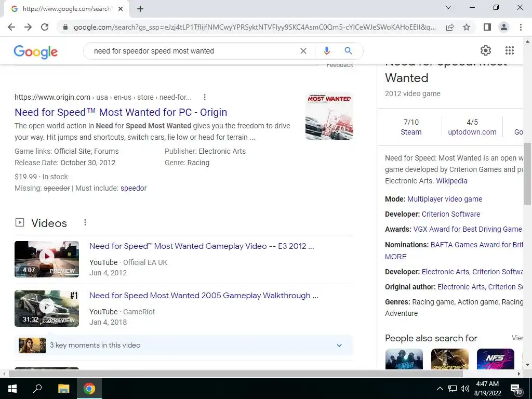Screen dimensions: 532x399
Task: Send Feedback on the result
Action: [x=340, y=65]
